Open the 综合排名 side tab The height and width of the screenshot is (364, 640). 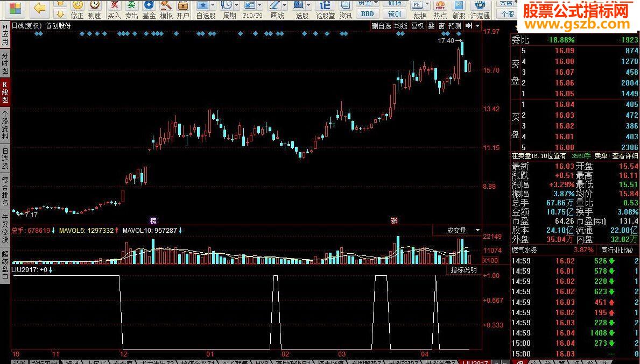pyautogui.click(x=5, y=191)
